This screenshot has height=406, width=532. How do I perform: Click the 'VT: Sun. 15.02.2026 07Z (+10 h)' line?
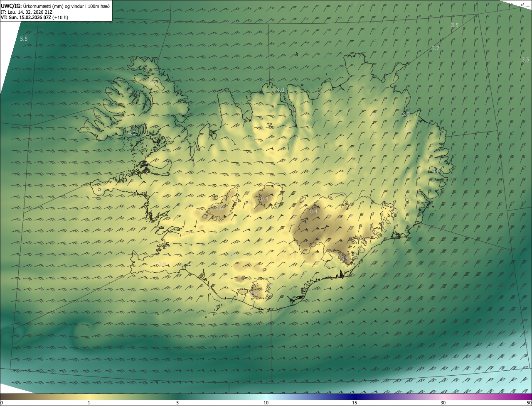click(34, 18)
